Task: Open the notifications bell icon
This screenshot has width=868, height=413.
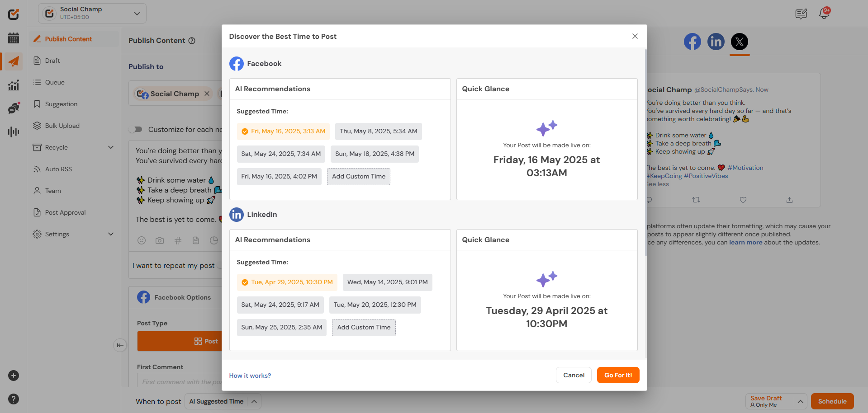Action: point(824,14)
